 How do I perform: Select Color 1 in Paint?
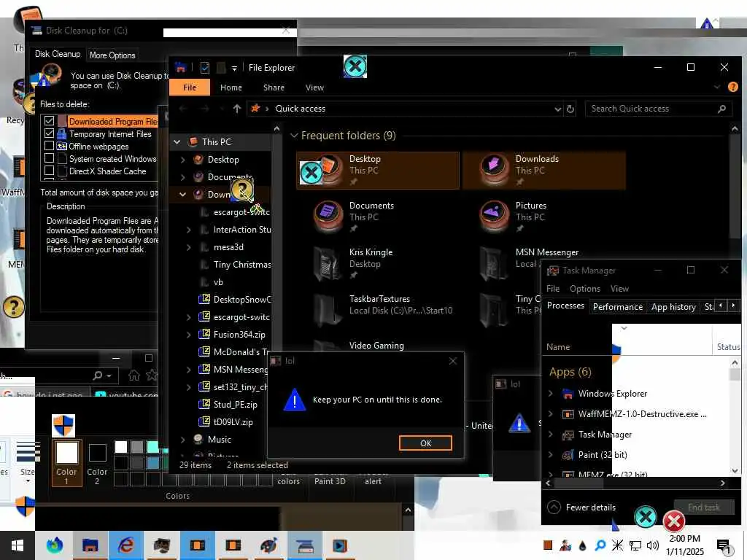coord(66,462)
